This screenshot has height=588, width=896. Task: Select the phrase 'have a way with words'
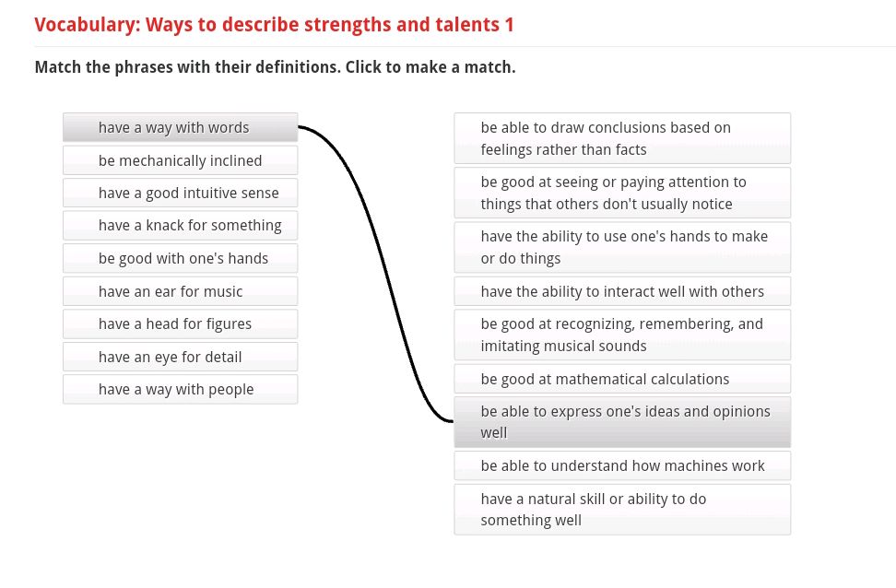click(x=180, y=127)
